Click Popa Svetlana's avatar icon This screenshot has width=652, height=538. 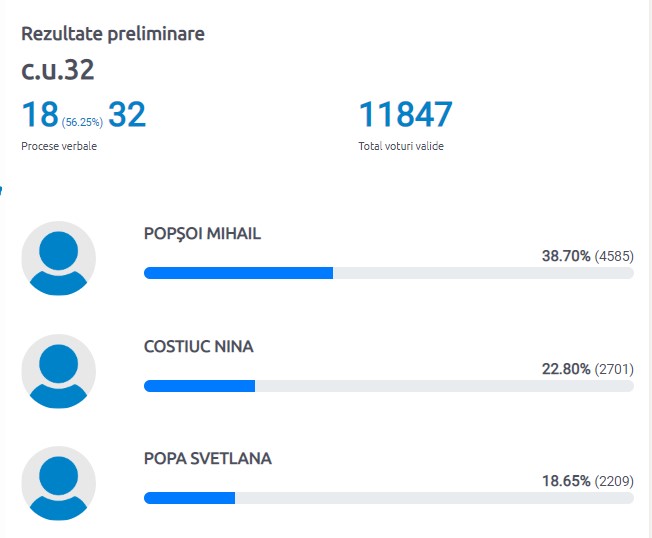coord(59,483)
